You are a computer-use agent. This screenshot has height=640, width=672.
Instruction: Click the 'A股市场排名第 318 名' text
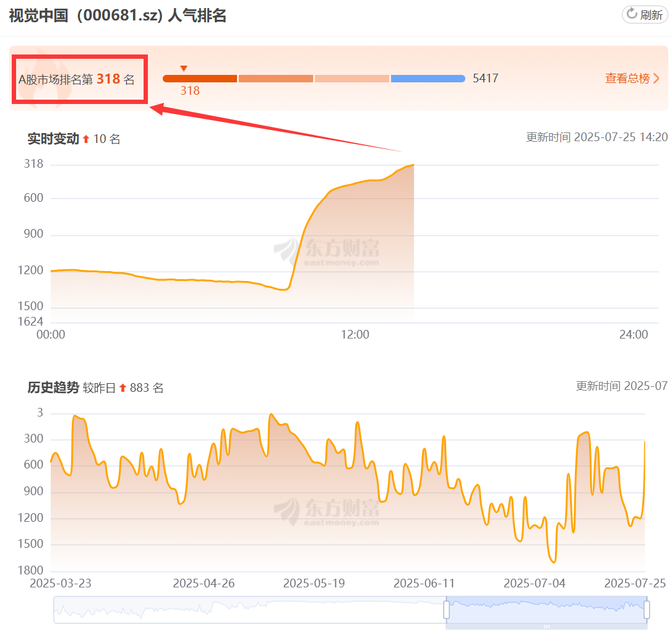[76, 79]
